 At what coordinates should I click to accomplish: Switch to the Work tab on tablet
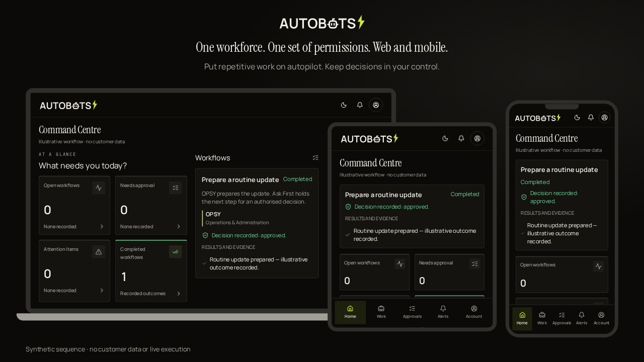(381, 312)
